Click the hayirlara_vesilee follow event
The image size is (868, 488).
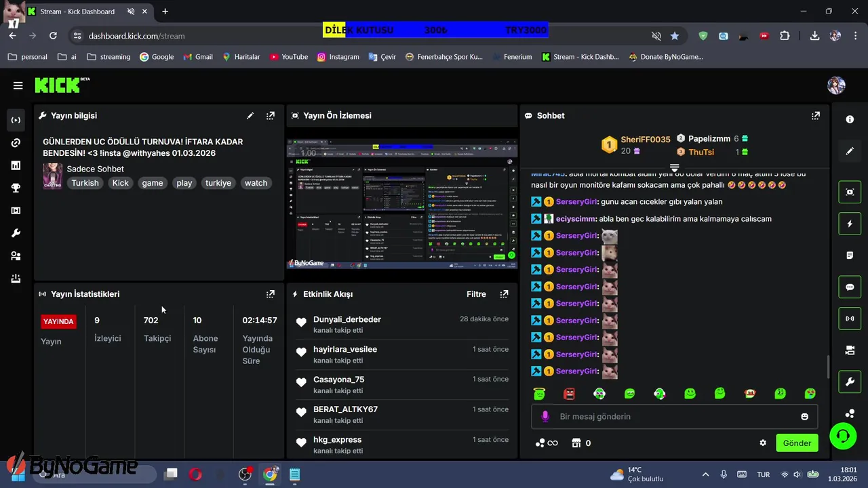(x=402, y=354)
